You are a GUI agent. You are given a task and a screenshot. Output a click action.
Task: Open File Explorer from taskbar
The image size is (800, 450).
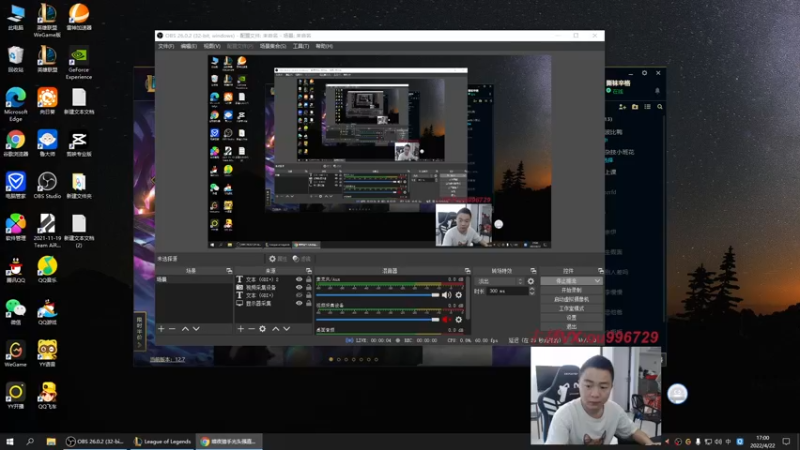click(51, 441)
